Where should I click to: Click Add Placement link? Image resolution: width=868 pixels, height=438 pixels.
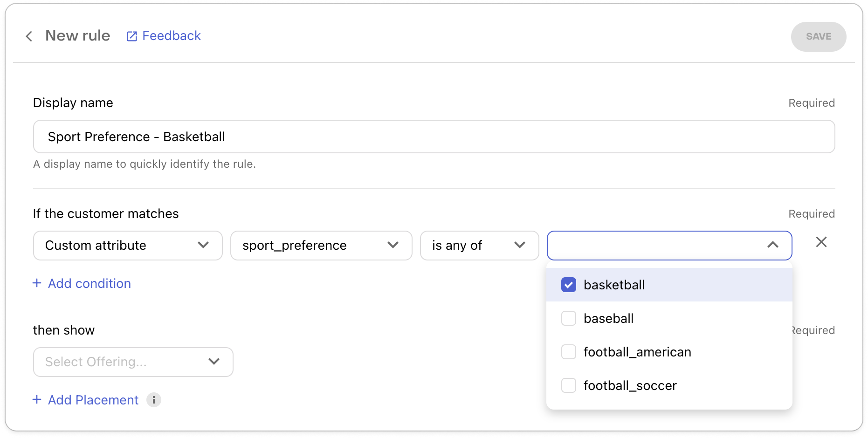pos(93,400)
